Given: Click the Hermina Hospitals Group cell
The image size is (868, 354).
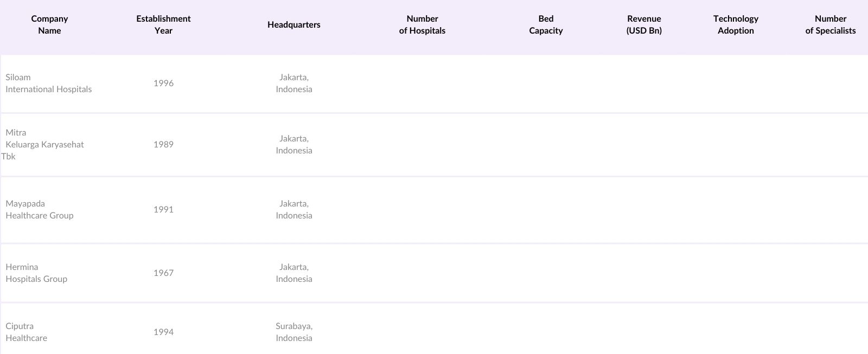Looking at the screenshot, I should pyautogui.click(x=36, y=273).
